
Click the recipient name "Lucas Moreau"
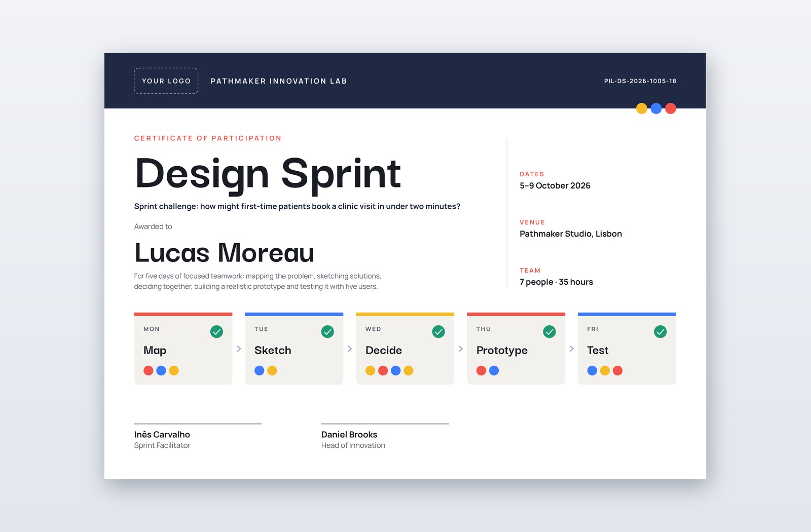(x=224, y=253)
